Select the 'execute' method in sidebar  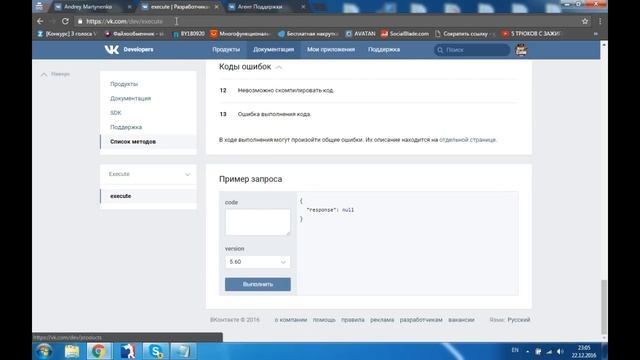[x=148, y=196]
